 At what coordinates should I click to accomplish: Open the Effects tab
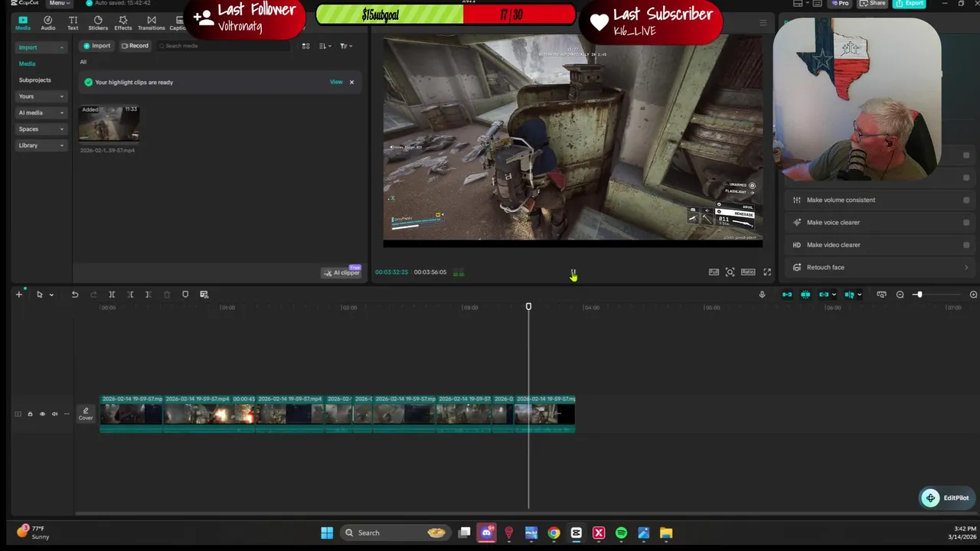pos(123,23)
